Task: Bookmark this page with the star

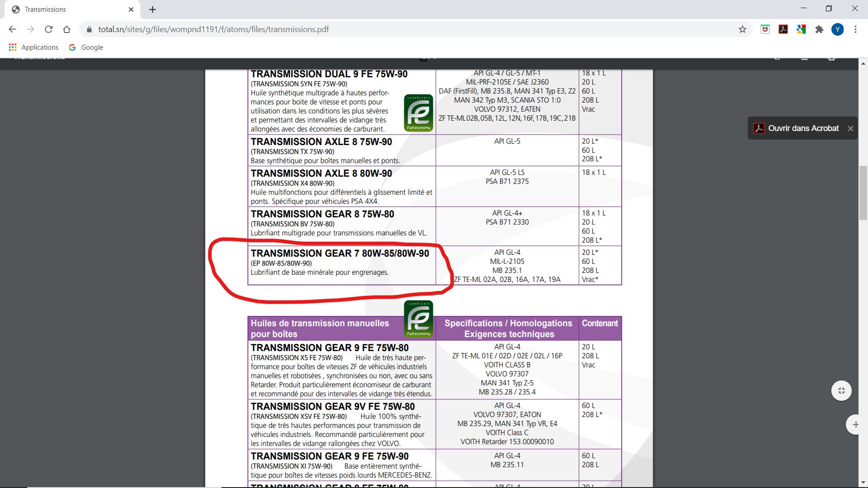Action: click(742, 29)
